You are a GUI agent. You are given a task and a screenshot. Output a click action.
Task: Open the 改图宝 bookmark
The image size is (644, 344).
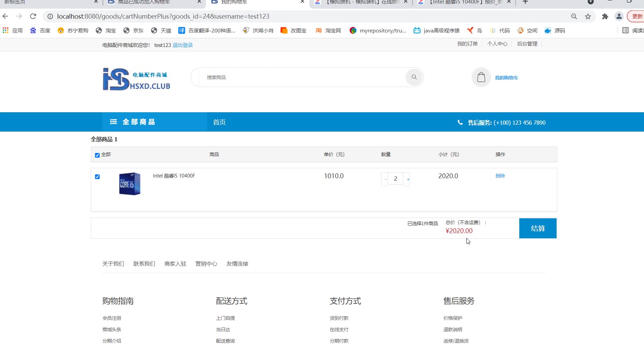coord(293,30)
